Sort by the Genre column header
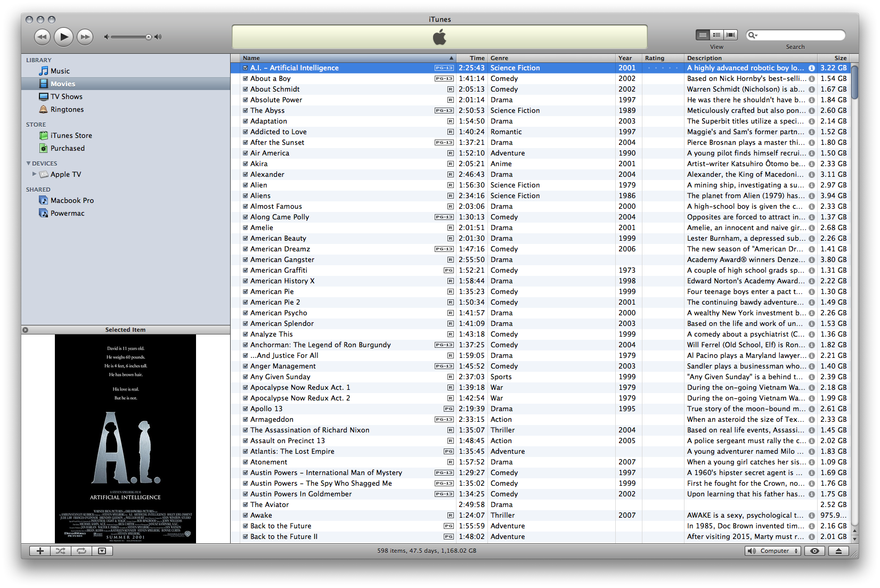 pyautogui.click(x=551, y=58)
